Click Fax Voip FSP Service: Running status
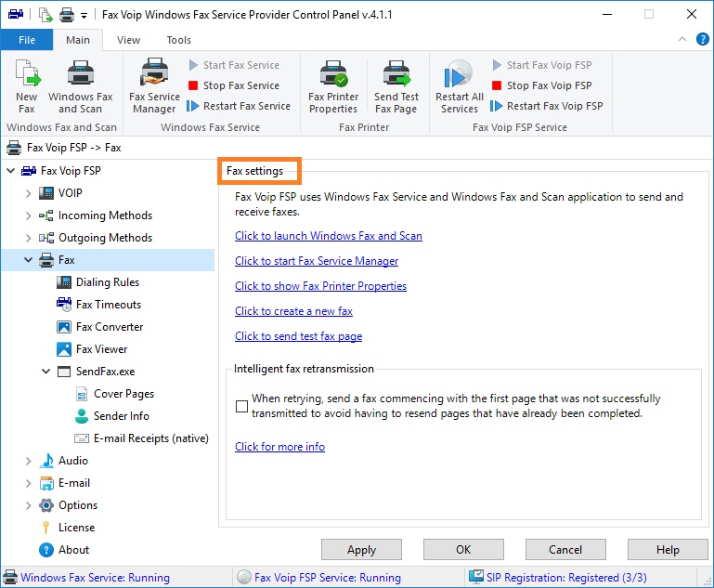The height and width of the screenshot is (588, 714). pos(328,578)
